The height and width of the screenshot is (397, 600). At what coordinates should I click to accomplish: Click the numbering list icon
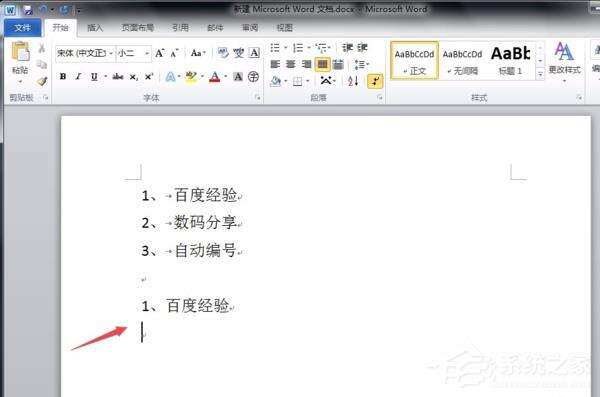pyautogui.click(x=297, y=48)
